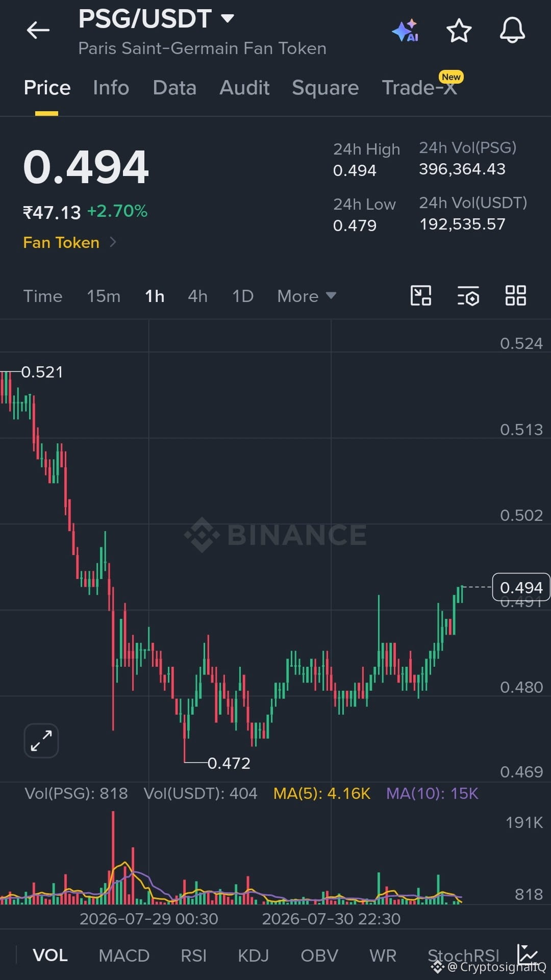This screenshot has width=551, height=980.
Task: Select the WR indicator
Action: [383, 955]
